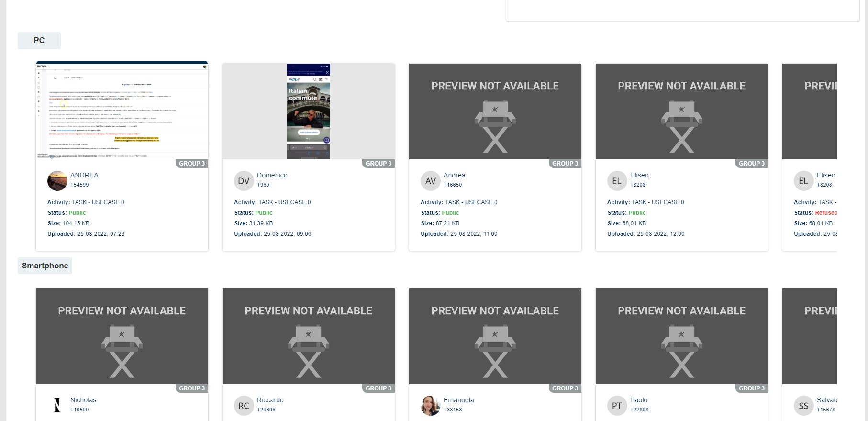Select the Smartphone section label

pos(45,266)
